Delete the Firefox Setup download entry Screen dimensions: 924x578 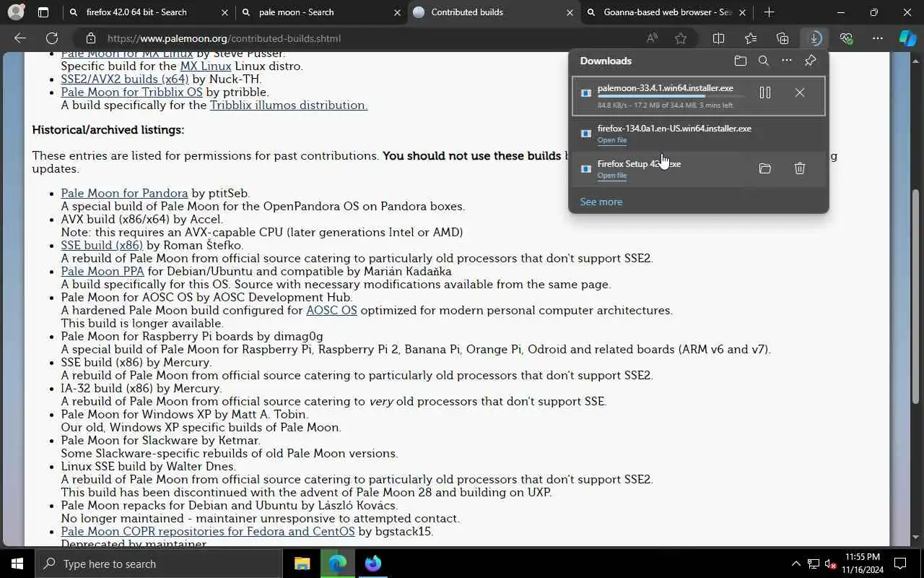pyautogui.click(x=799, y=168)
